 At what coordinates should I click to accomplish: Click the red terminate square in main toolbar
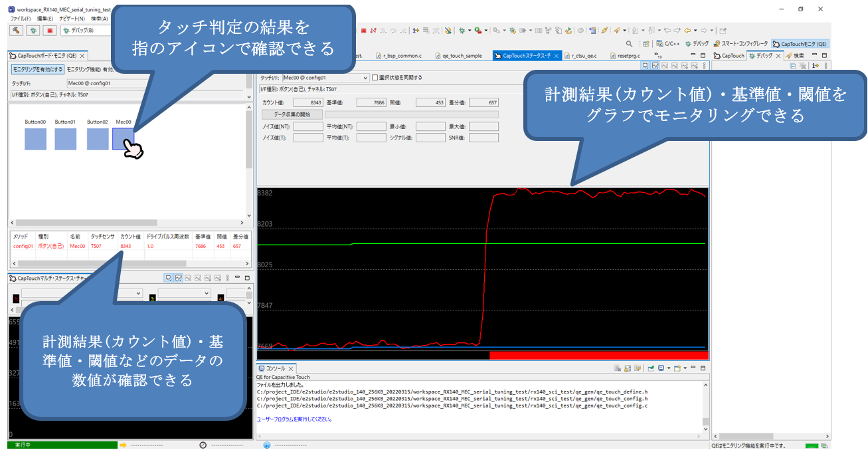[363, 30]
